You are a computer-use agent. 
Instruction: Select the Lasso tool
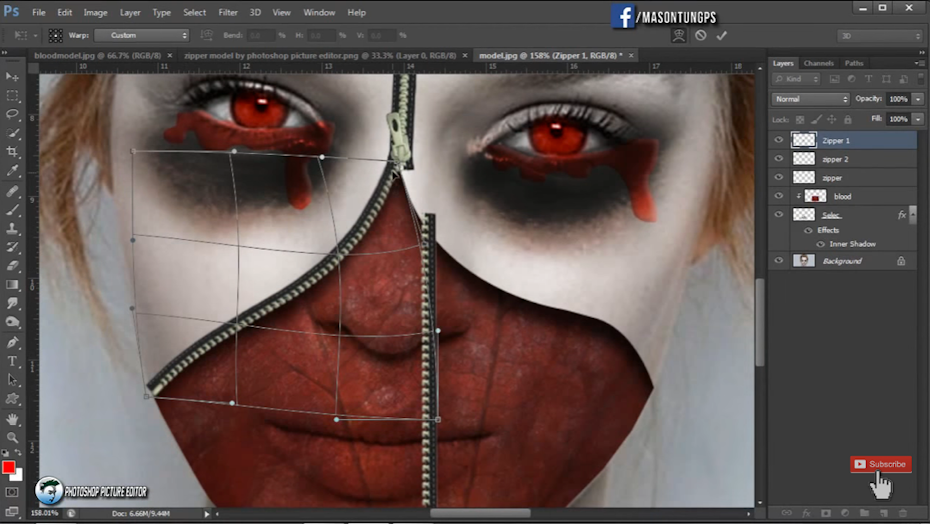click(x=12, y=114)
